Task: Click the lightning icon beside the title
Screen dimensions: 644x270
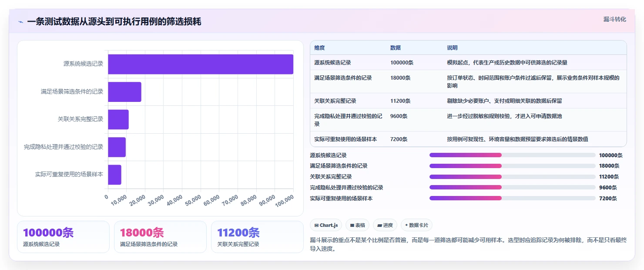Action: [21, 22]
